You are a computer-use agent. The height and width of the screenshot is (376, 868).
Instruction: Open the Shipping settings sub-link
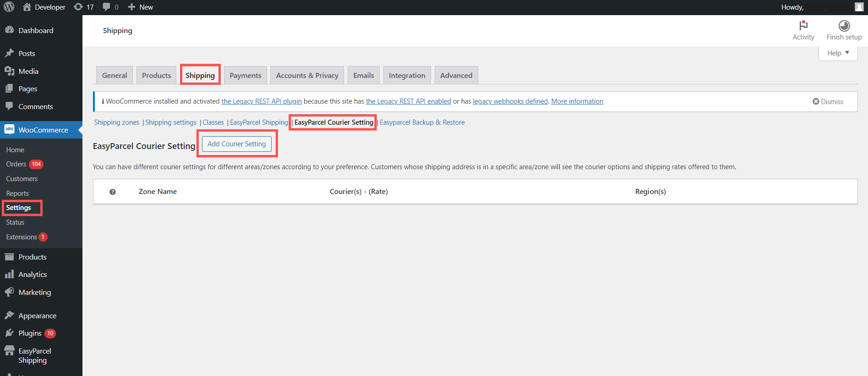tap(171, 122)
